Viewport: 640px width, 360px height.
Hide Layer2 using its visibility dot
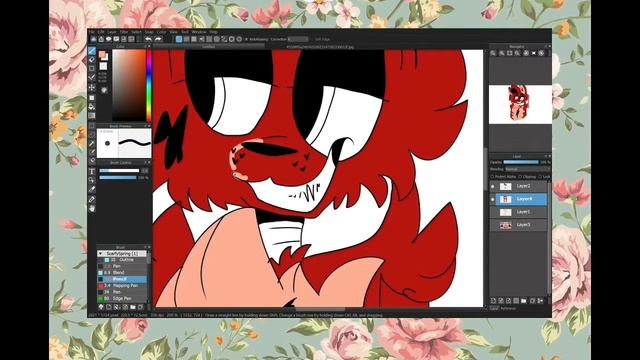(493, 187)
